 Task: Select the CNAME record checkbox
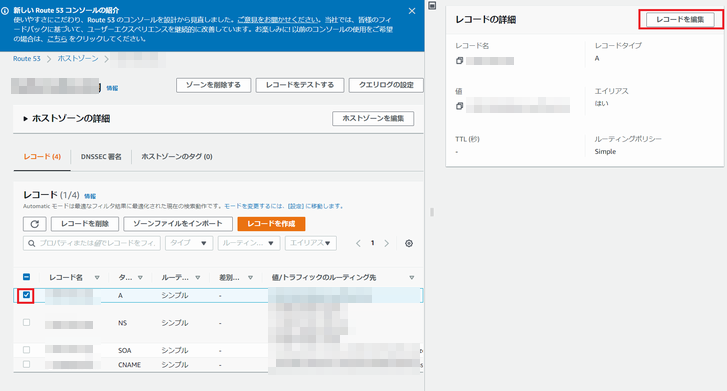point(26,364)
